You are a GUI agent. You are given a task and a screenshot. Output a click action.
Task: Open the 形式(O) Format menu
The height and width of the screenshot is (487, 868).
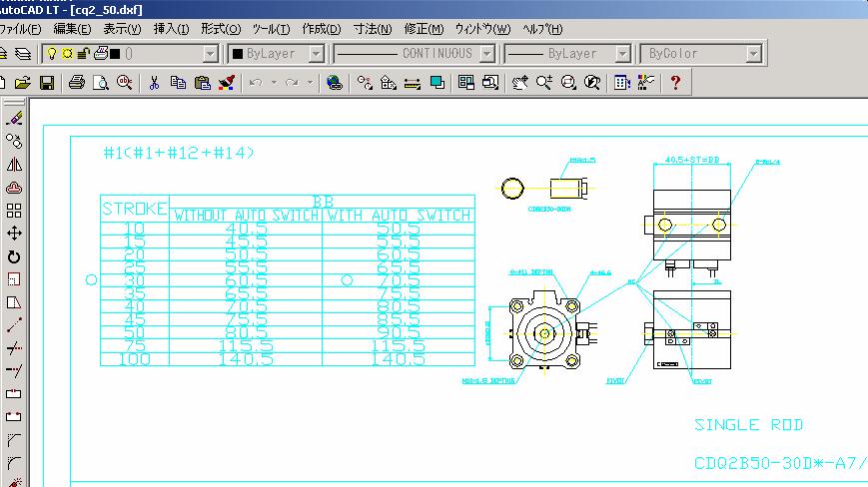point(220,29)
